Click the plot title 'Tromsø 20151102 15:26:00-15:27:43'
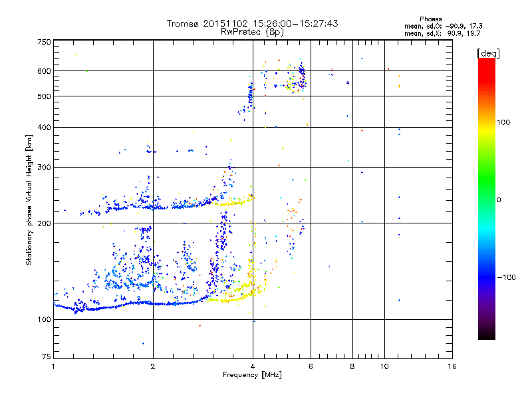 pos(252,23)
